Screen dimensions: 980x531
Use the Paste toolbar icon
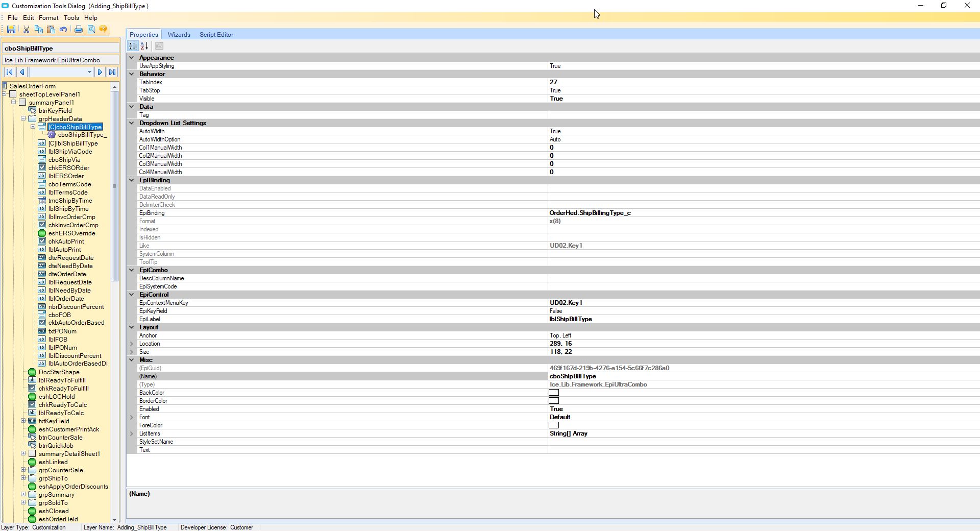pyautogui.click(x=51, y=29)
